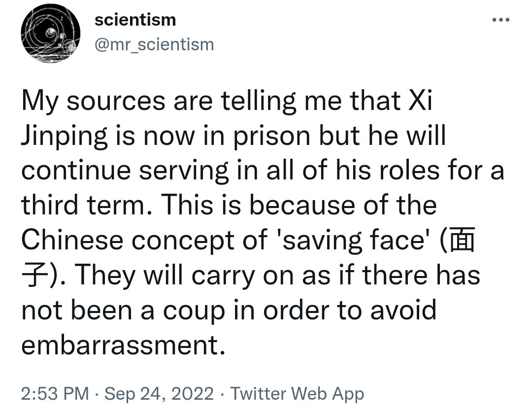
Task: Click the Sep 24, 2022 date
Action: pos(159,394)
